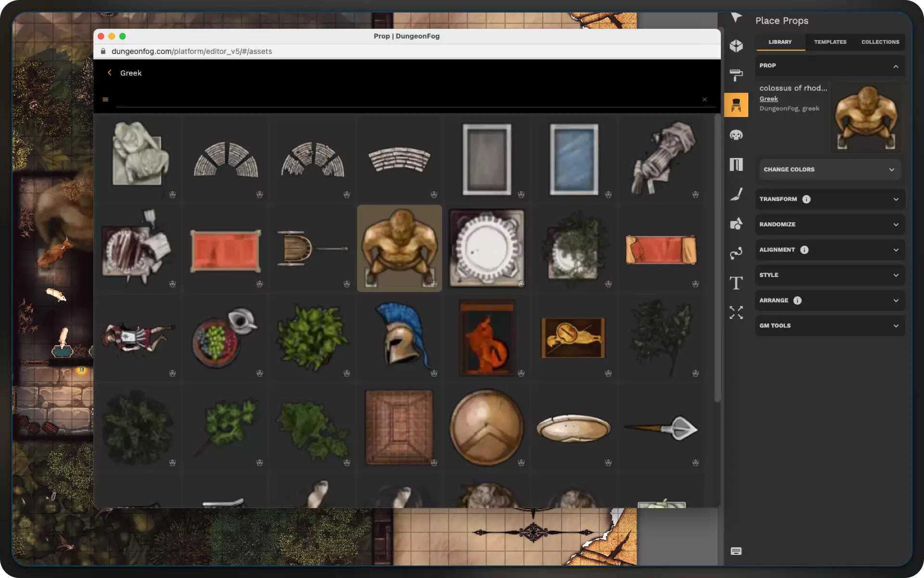Select the stone relief faces prop
Image resolution: width=924 pixels, height=578 pixels.
point(138,159)
